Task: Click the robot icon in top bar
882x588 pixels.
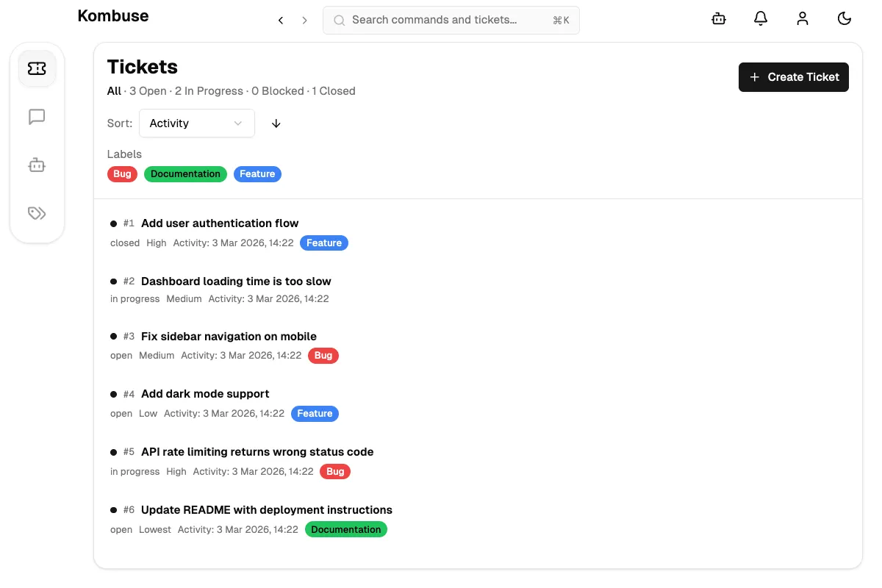Action: coord(719,20)
